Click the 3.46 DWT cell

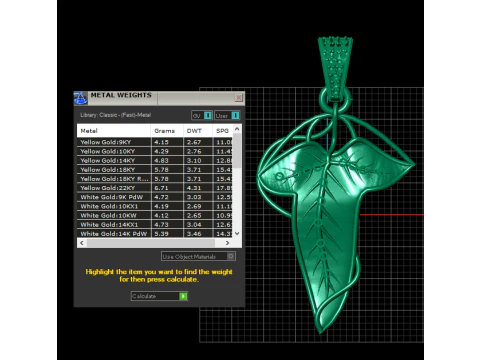(198, 233)
